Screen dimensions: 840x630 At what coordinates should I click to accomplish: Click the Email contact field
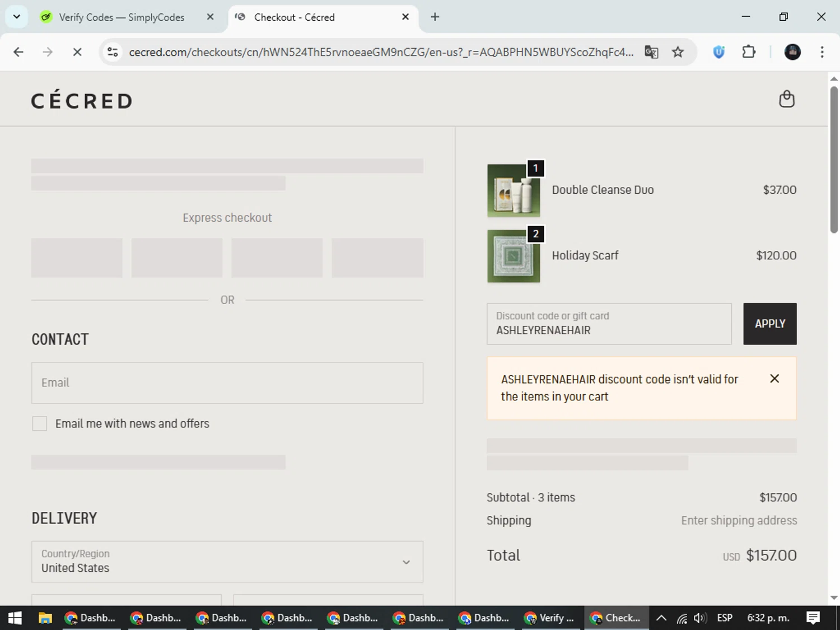pos(227,383)
